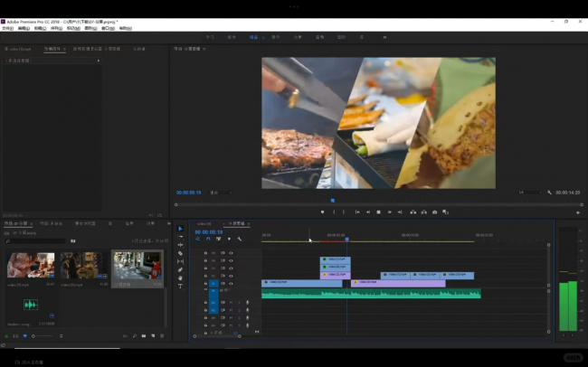The height and width of the screenshot is (367, 588).
Task: Click the timeline Add Marker icon
Action: pos(229,239)
